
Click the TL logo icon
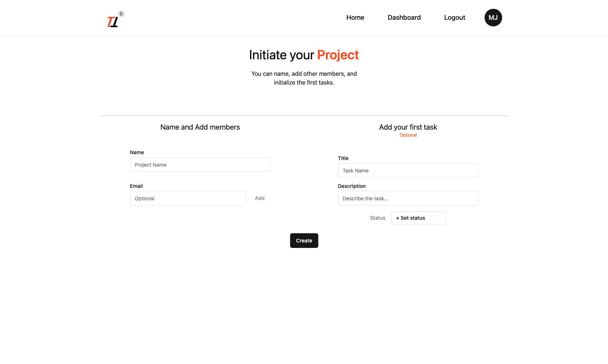pos(112,22)
